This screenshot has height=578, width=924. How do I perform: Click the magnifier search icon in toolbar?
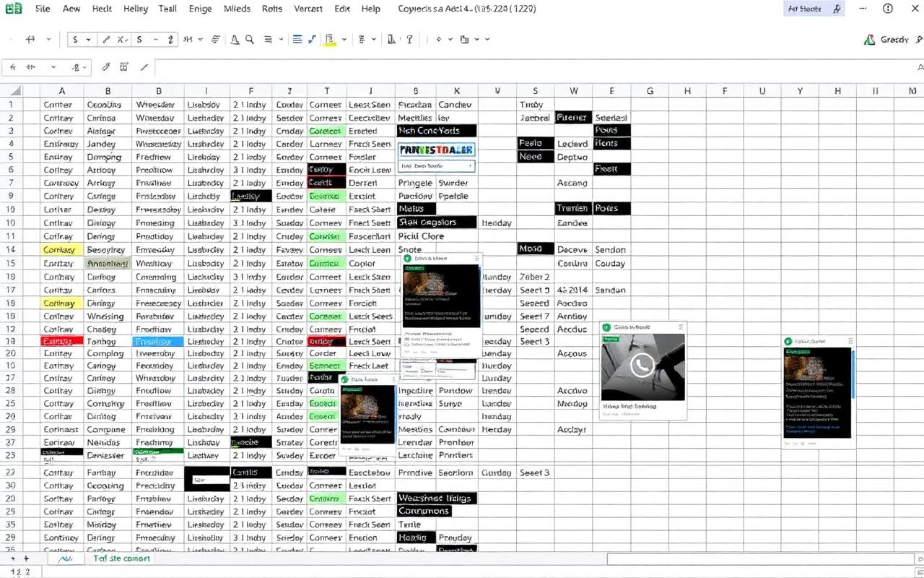point(249,40)
